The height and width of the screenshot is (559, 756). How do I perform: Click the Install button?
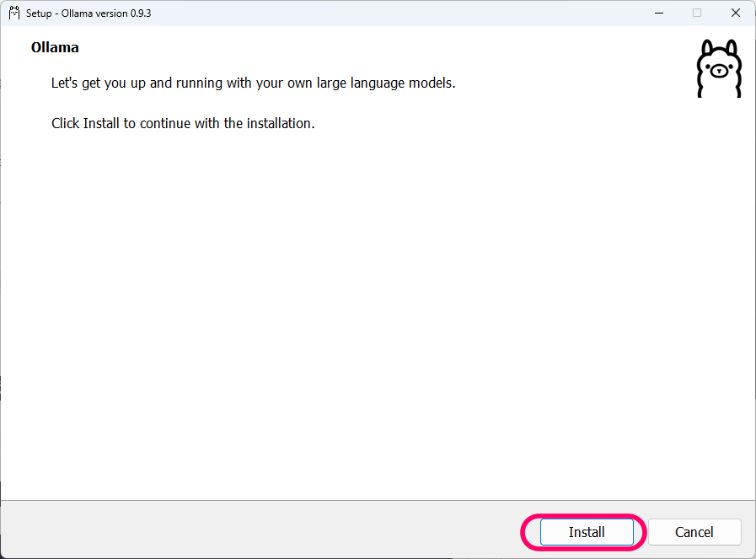[x=587, y=532]
